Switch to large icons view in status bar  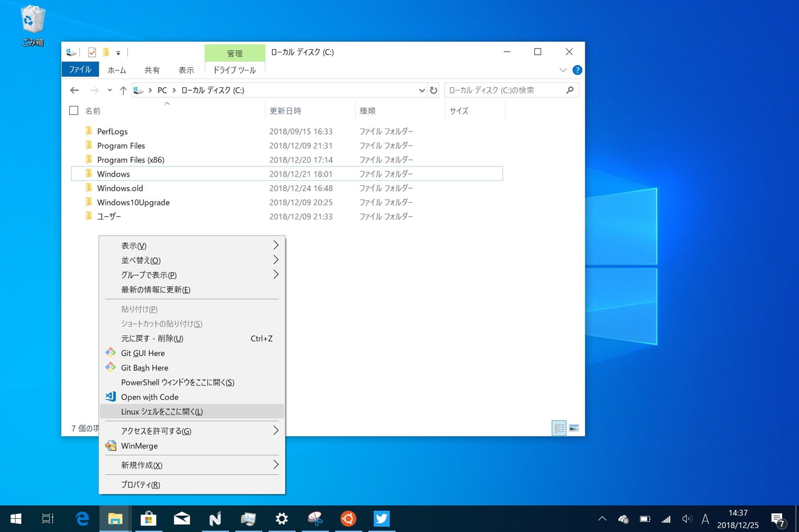click(573, 428)
